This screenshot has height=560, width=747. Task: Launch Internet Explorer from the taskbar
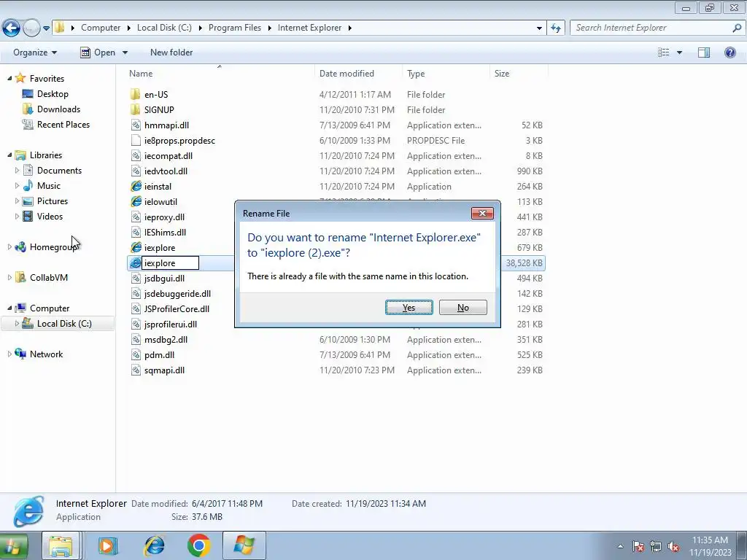(155, 545)
